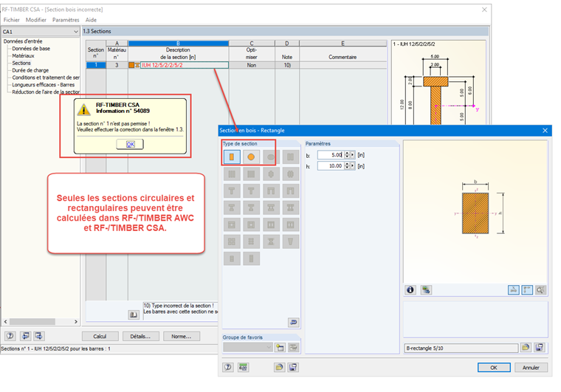Click the Non cell in Optimiser column
The image size is (561, 392).
point(252,65)
